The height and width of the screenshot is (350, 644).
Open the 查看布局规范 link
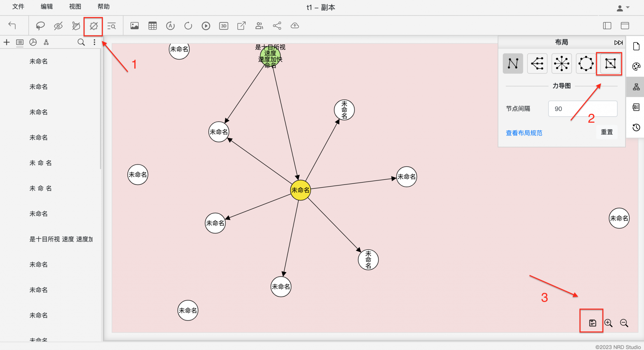click(524, 133)
